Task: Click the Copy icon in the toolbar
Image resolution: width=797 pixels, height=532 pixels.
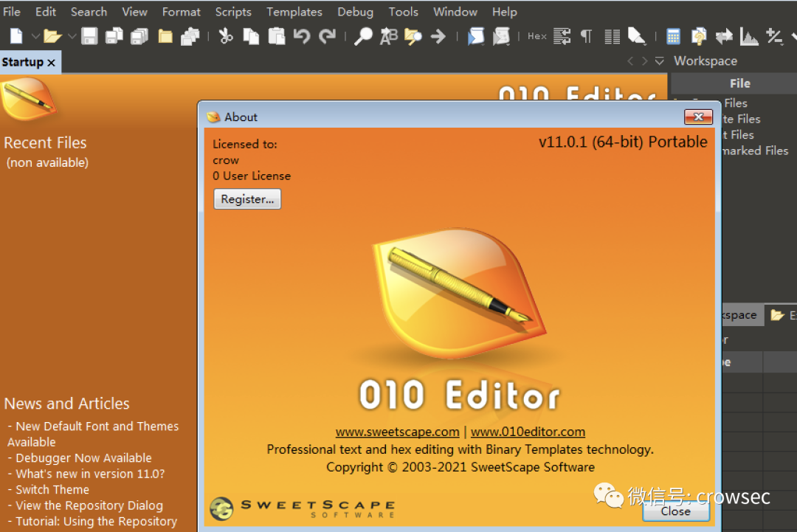Action: [x=251, y=36]
